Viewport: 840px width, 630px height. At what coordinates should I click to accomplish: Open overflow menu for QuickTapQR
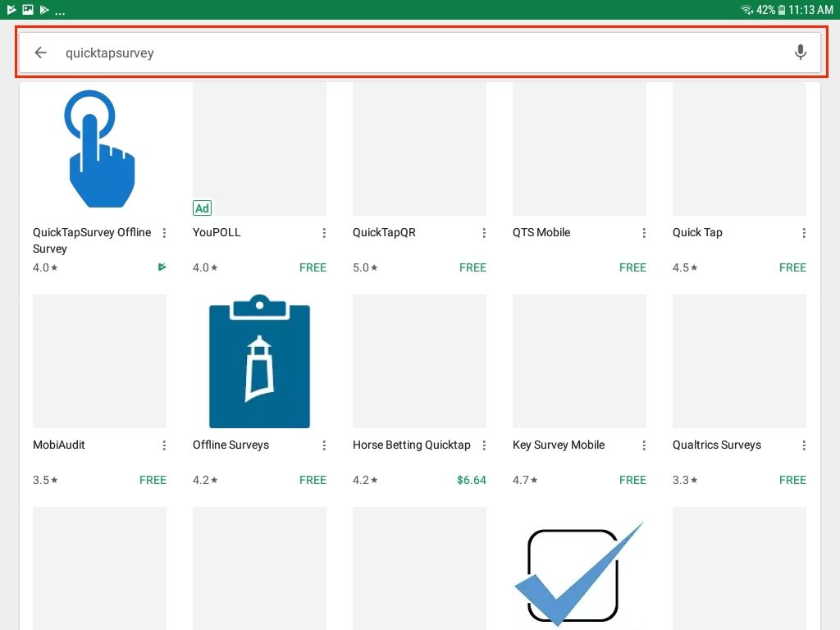484,232
